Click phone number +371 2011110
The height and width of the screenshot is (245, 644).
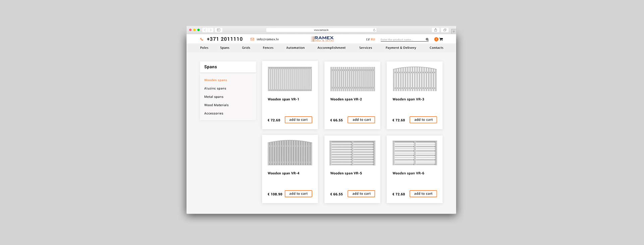225,39
